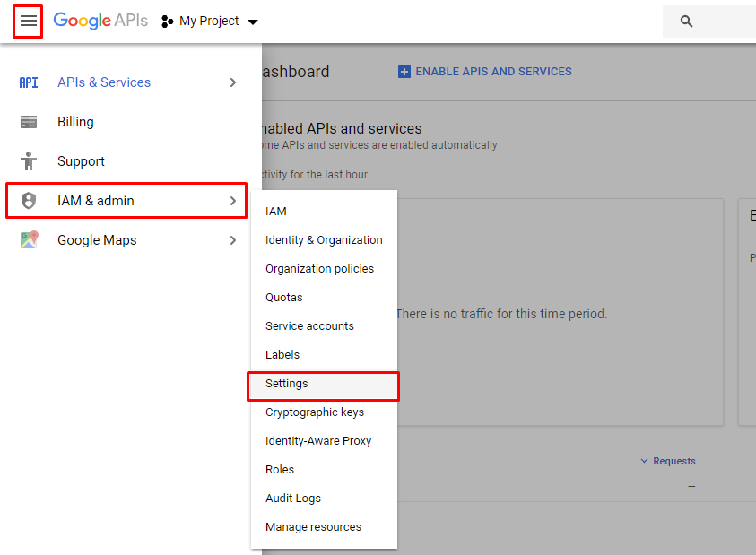756x555 pixels.
Task: Open Cryptographic keys from the submenu
Action: (x=324, y=412)
